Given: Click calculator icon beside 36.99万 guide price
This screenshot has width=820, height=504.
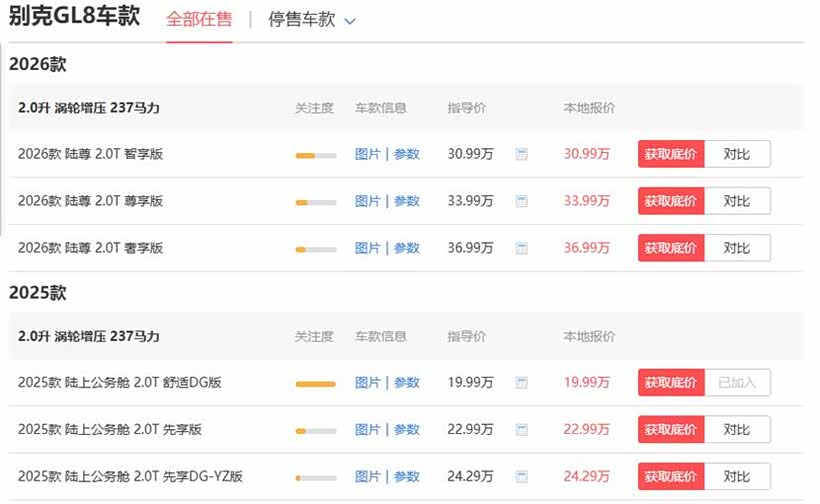Looking at the screenshot, I should (521, 248).
